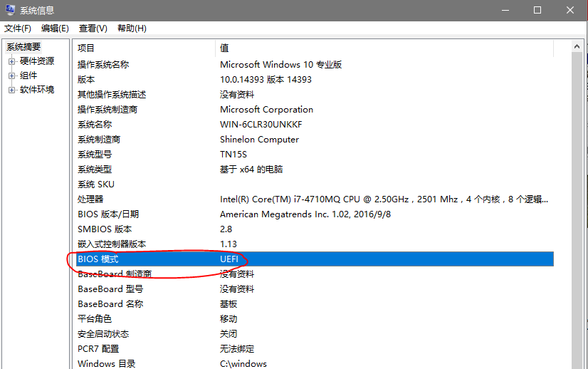588x369 pixels.
Task: Select the 其他操作系统描述 row
Action: (x=315, y=95)
